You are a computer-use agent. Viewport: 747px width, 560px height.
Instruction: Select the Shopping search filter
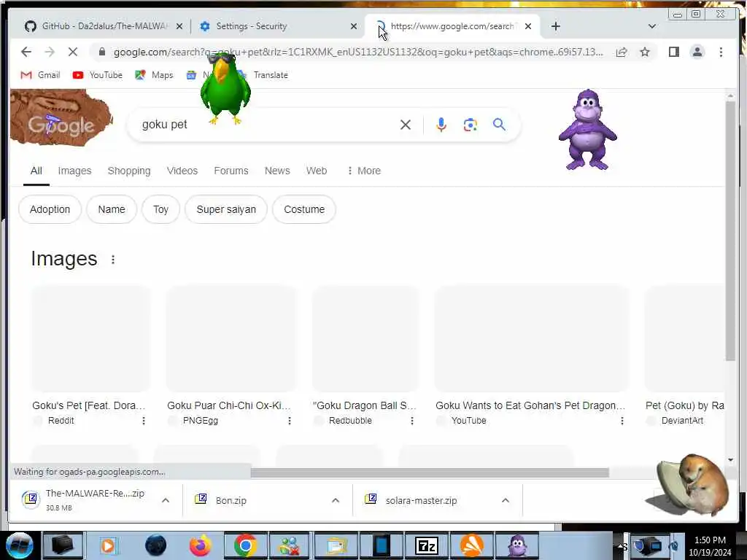point(129,171)
